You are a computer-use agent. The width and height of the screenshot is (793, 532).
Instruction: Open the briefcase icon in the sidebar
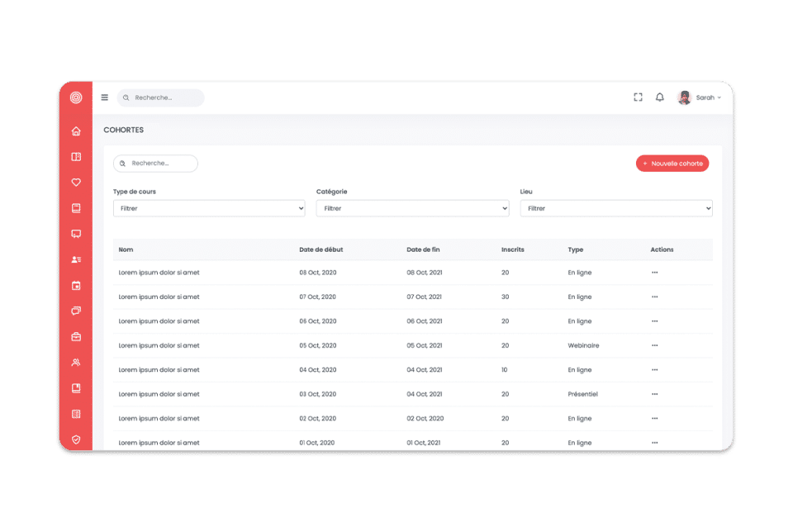click(x=76, y=337)
